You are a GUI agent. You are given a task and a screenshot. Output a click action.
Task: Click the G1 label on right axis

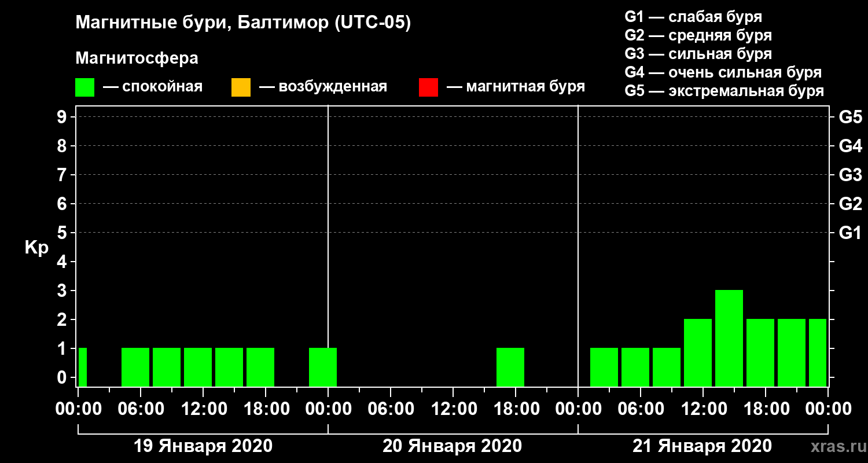tap(850, 233)
